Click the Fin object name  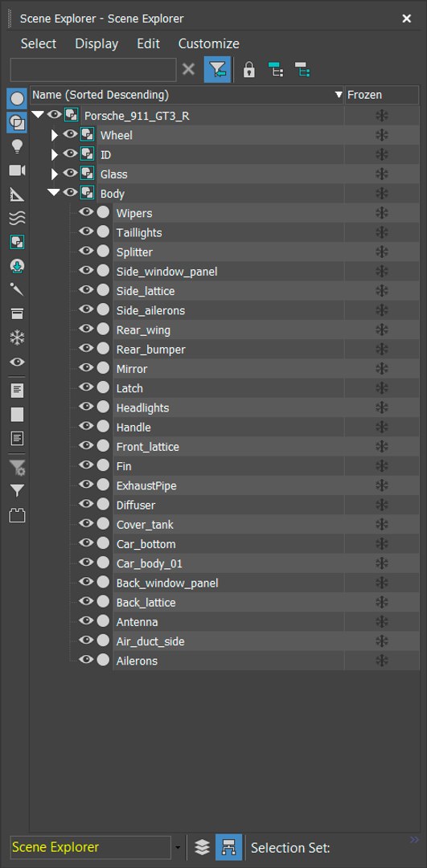pos(124,466)
